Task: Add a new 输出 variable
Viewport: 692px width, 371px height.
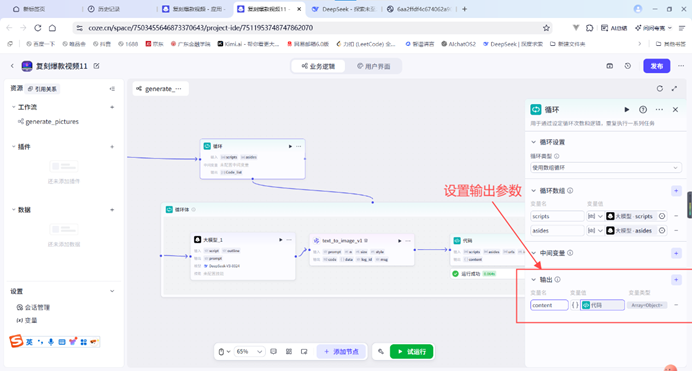Action: point(676,280)
